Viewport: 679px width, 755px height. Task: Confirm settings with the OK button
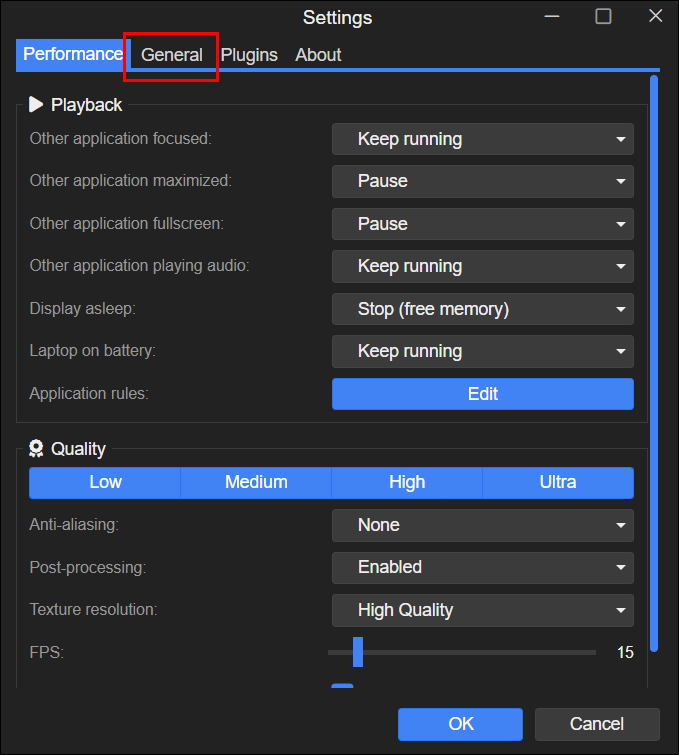460,724
